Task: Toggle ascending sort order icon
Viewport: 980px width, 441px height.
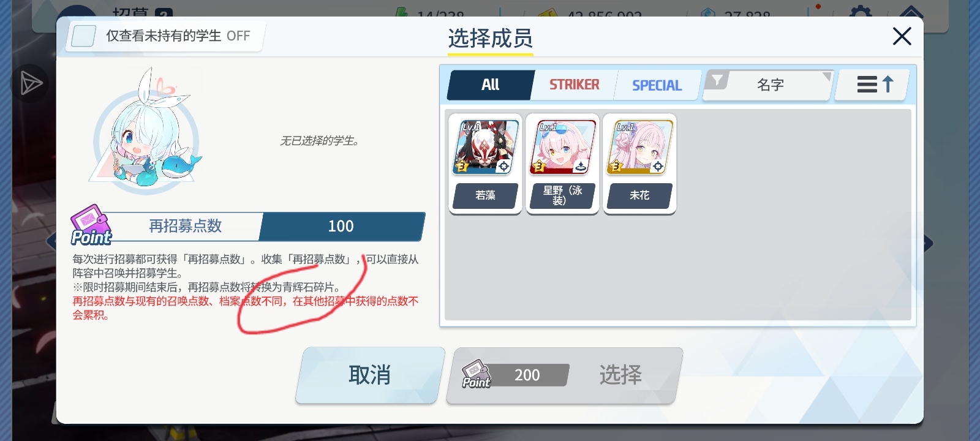Action: coord(875,85)
